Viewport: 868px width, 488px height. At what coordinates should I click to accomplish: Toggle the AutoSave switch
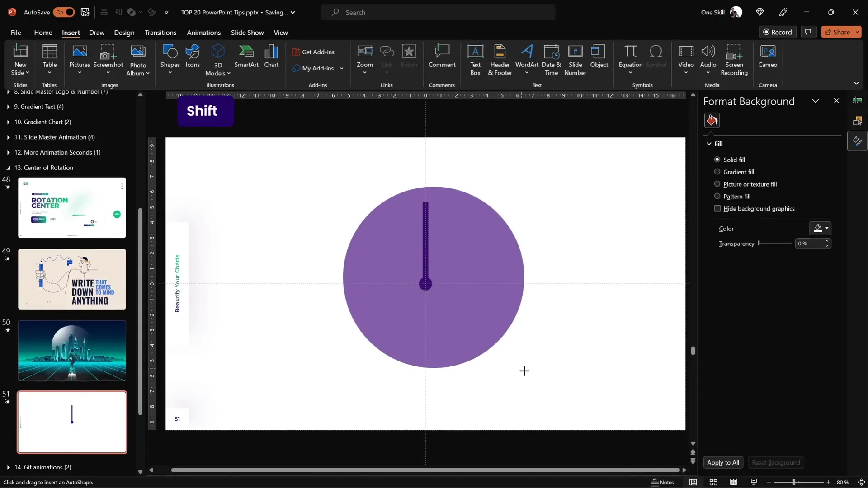(64, 12)
